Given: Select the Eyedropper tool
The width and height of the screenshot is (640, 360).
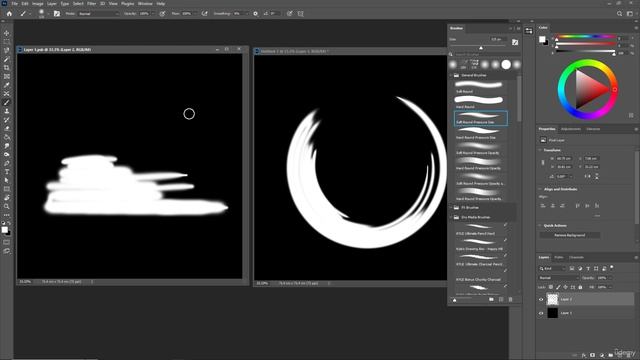Looking at the screenshot, I should [7, 85].
